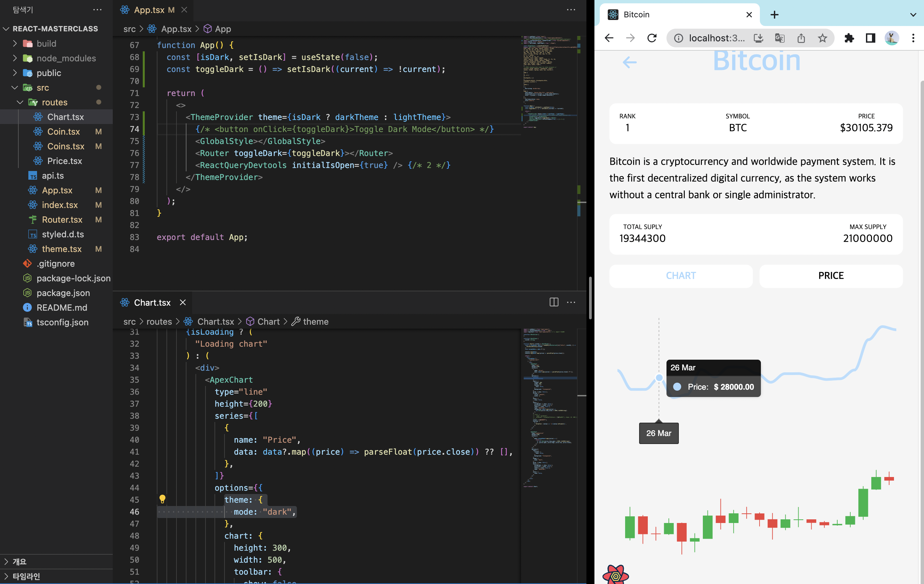Click the blue back arrow on the Bitcoin page

tap(629, 62)
